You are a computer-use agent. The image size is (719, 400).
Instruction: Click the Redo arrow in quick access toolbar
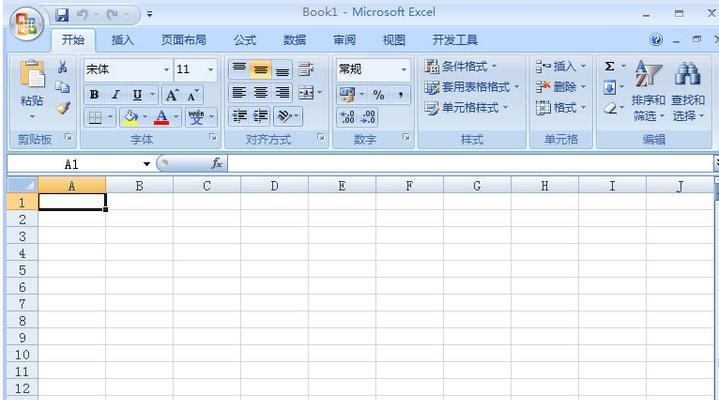point(113,15)
